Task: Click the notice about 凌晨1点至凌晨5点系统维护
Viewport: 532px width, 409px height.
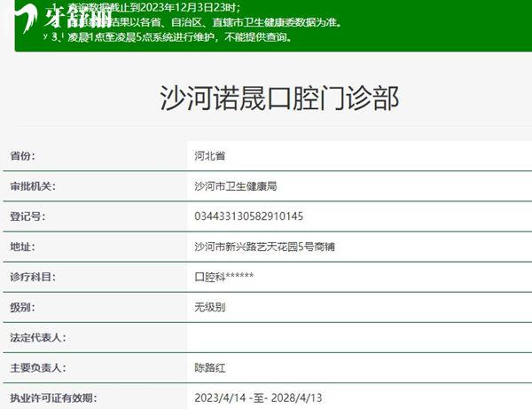Action: 171,36
